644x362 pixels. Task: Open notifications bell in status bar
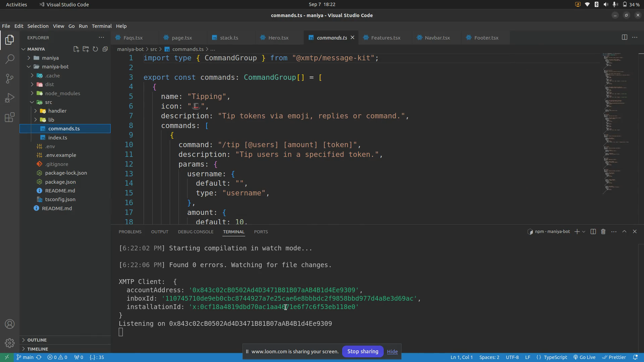(x=635, y=357)
